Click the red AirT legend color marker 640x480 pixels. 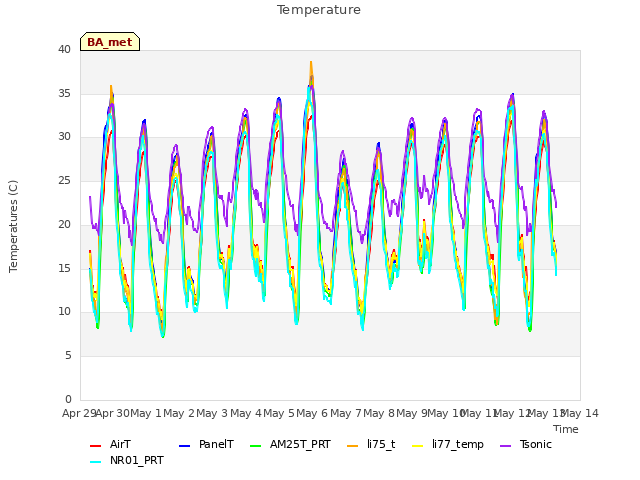(x=96, y=446)
